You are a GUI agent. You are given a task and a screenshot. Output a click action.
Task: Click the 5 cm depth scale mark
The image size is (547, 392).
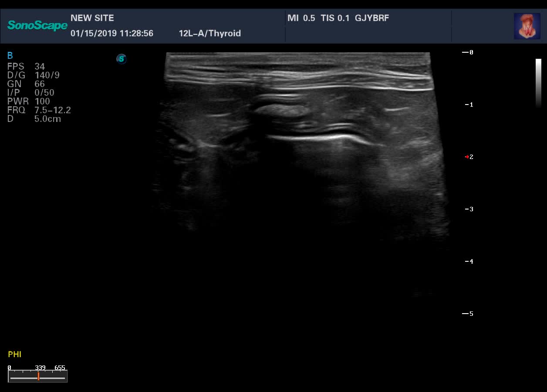(468, 314)
